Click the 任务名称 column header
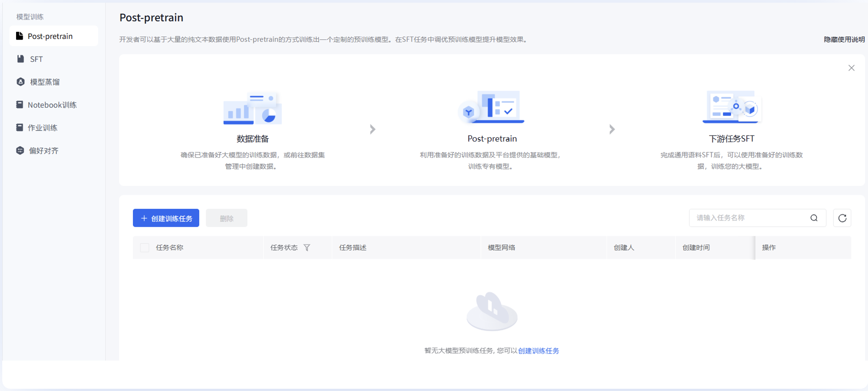 pos(170,247)
